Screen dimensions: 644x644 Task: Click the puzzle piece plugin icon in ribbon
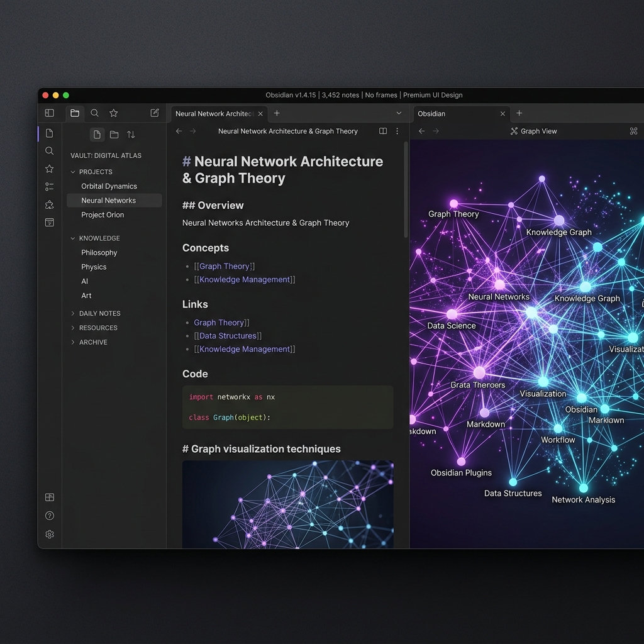[x=49, y=204]
